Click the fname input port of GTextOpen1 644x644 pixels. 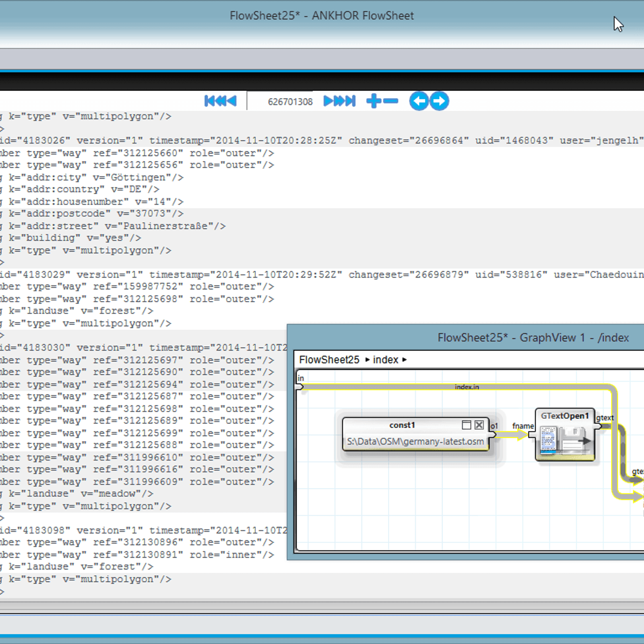pos(531,434)
